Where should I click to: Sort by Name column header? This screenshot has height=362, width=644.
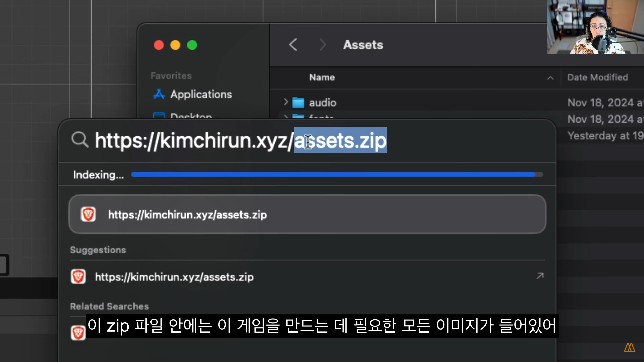click(322, 77)
